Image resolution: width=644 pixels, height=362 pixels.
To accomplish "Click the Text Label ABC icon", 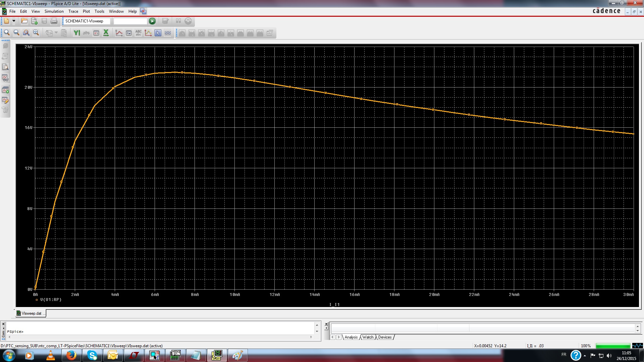I will pyautogui.click(x=139, y=33).
